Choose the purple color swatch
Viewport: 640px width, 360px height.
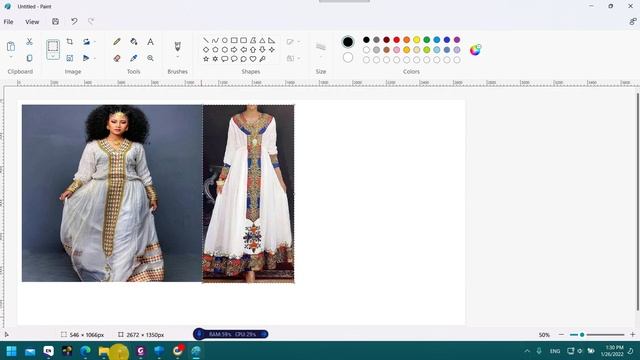[x=457, y=40]
